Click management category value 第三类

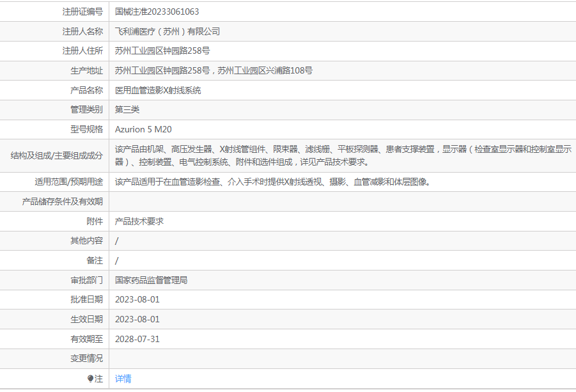click(127, 109)
